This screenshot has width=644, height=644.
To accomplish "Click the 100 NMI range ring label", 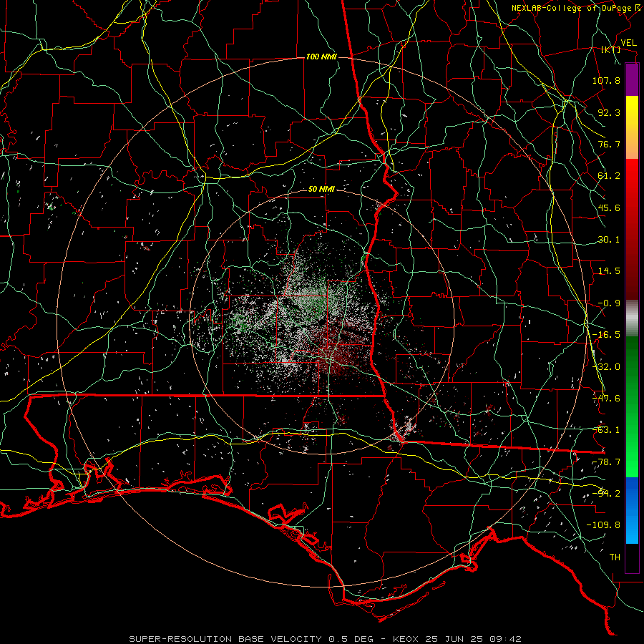I will [321, 57].
